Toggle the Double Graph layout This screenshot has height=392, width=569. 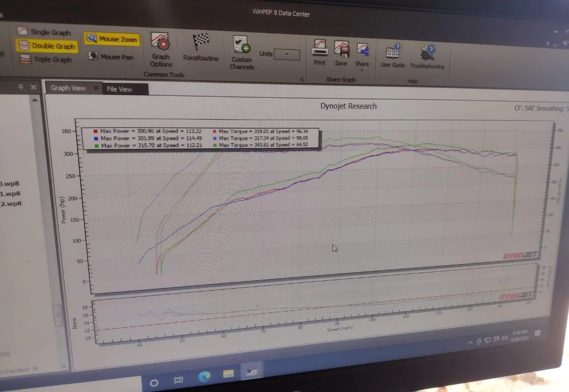[x=47, y=46]
